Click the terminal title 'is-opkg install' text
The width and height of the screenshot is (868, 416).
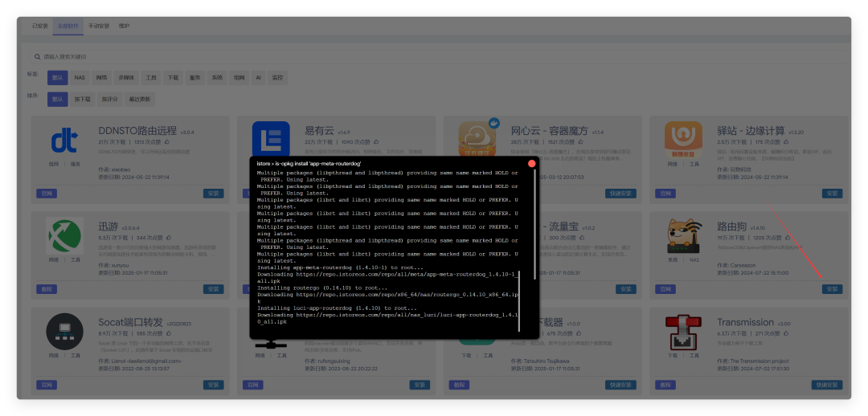[309, 164]
